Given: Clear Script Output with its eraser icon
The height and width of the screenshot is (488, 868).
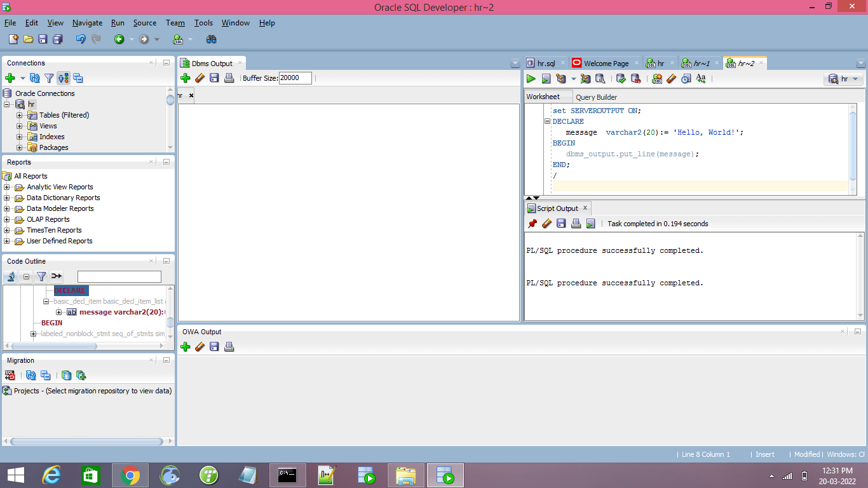Looking at the screenshot, I should 546,224.
